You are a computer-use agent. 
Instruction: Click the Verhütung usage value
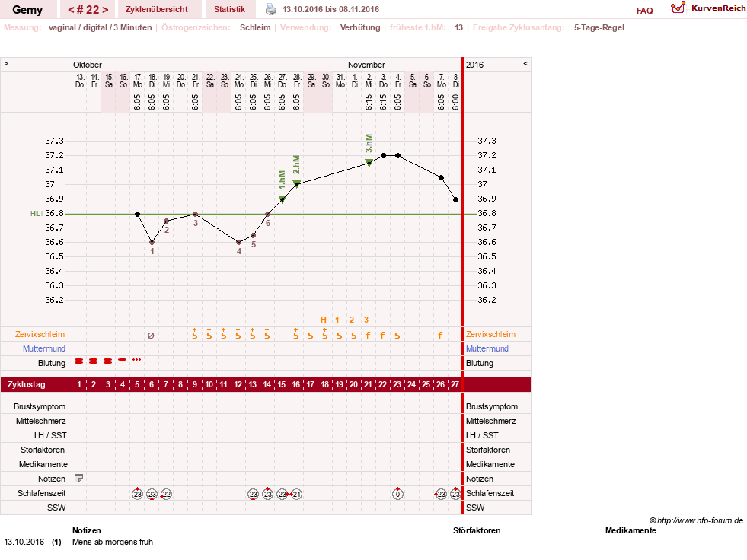360,27
